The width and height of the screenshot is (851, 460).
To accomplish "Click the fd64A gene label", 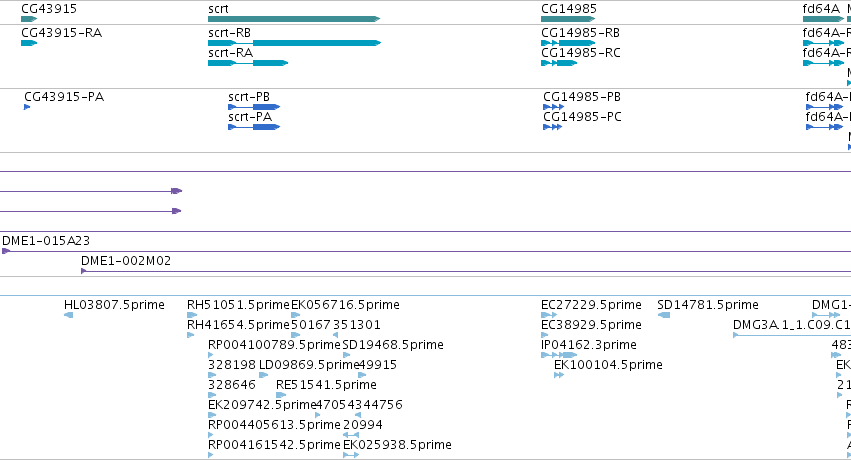I will (x=821, y=9).
